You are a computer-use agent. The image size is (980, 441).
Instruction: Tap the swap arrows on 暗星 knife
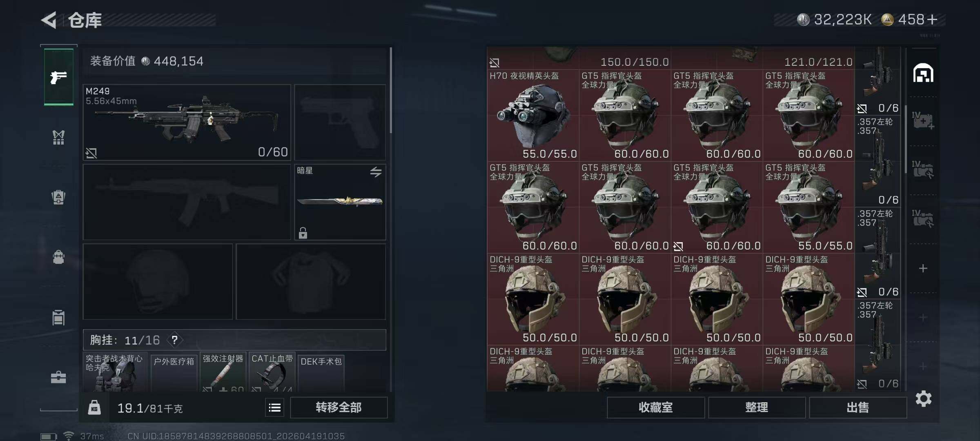pos(376,172)
